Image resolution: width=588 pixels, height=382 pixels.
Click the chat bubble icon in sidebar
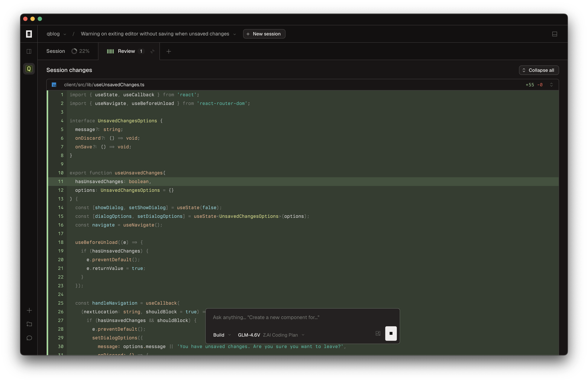pyautogui.click(x=29, y=338)
